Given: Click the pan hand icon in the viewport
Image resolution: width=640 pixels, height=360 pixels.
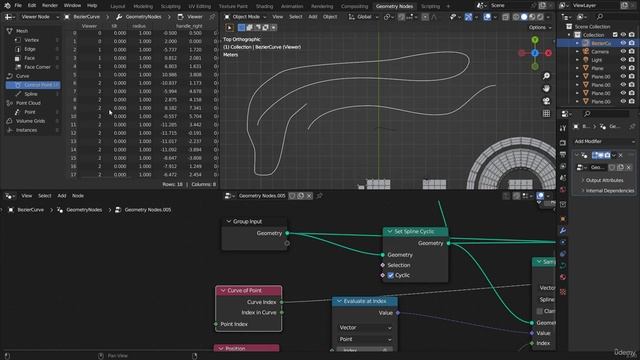Looking at the screenshot, I should tap(546, 89).
